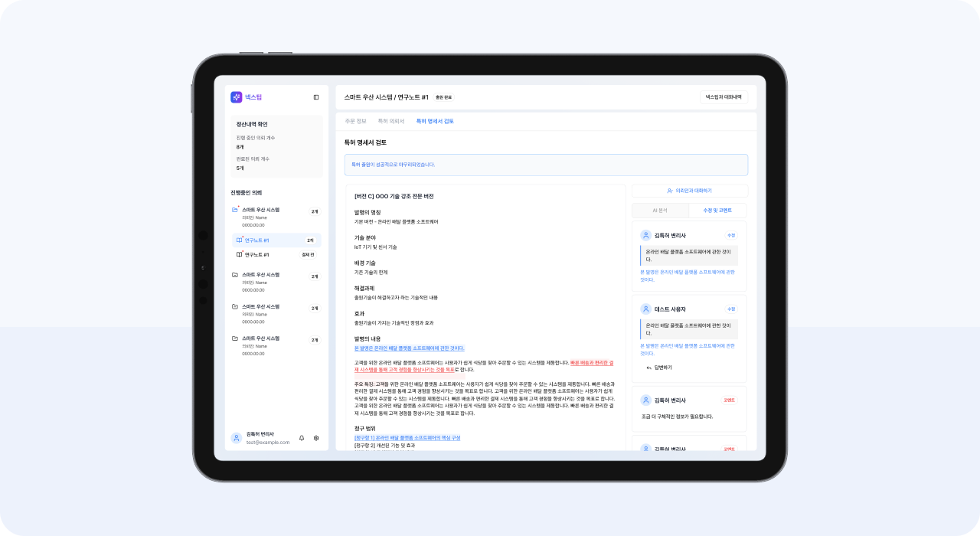Viewport: 980px width, 536px height.
Task: Click test@example.com email text
Action: click(x=268, y=443)
